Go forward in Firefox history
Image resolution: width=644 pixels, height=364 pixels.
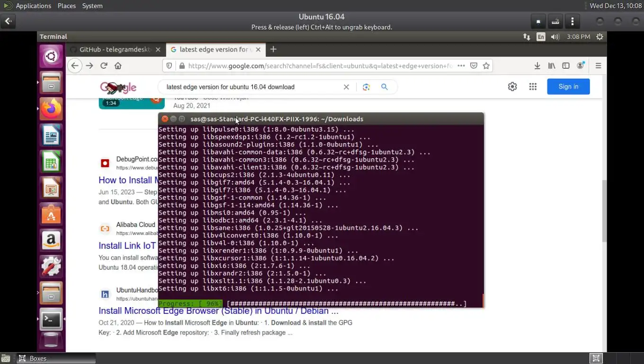click(89, 66)
